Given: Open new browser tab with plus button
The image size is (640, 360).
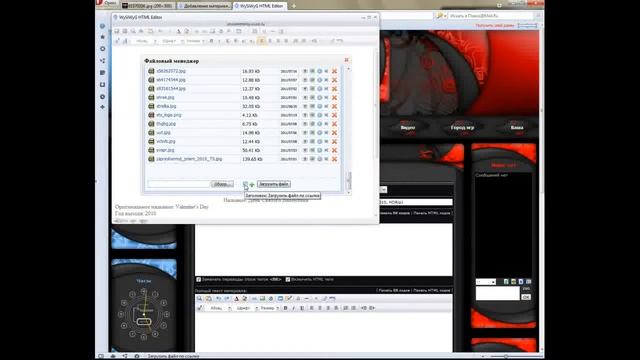Looking at the screenshot, I should [x=293, y=6].
